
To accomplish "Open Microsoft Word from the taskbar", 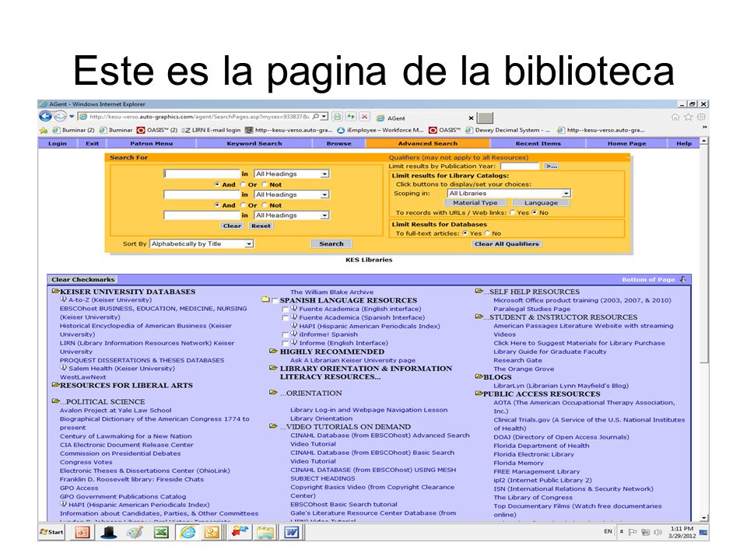I will (291, 532).
